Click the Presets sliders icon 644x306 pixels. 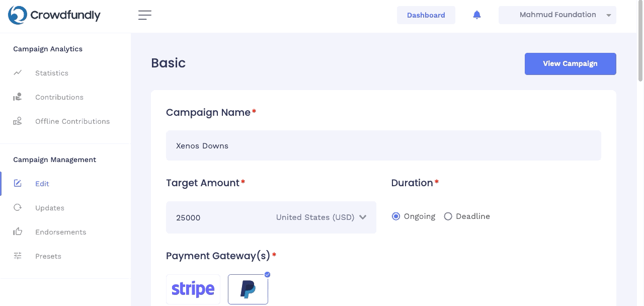[x=18, y=256]
